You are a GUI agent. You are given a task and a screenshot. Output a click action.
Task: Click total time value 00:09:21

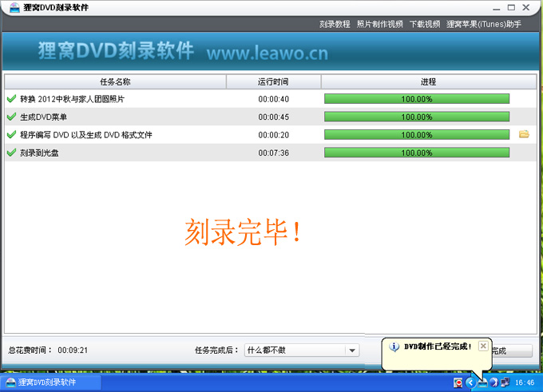(73, 350)
